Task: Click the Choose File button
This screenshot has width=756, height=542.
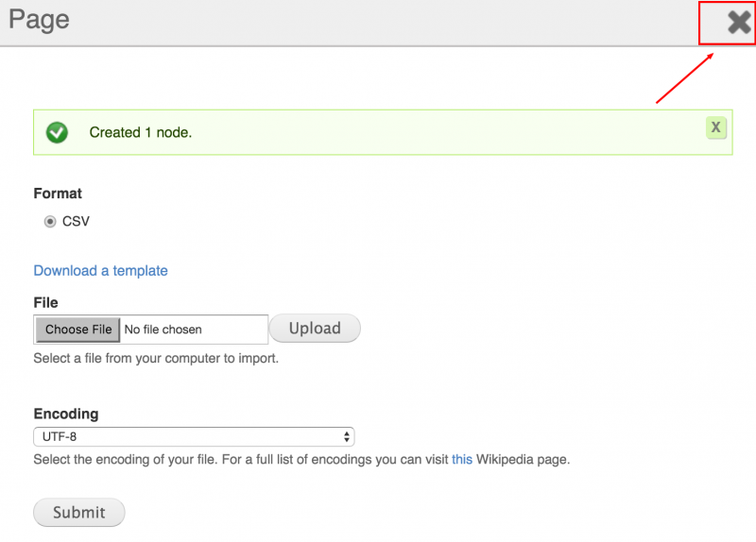Action: (x=78, y=330)
